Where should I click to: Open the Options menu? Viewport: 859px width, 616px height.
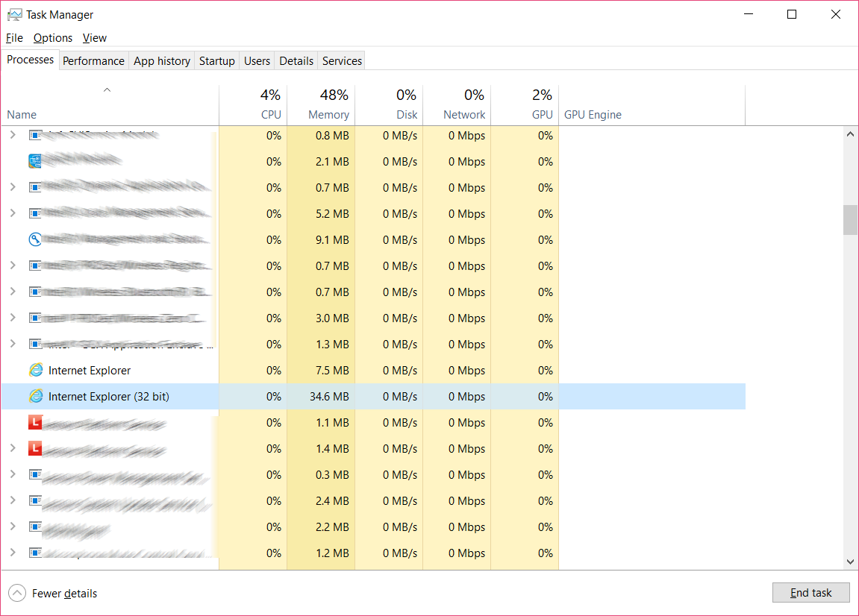tap(52, 37)
